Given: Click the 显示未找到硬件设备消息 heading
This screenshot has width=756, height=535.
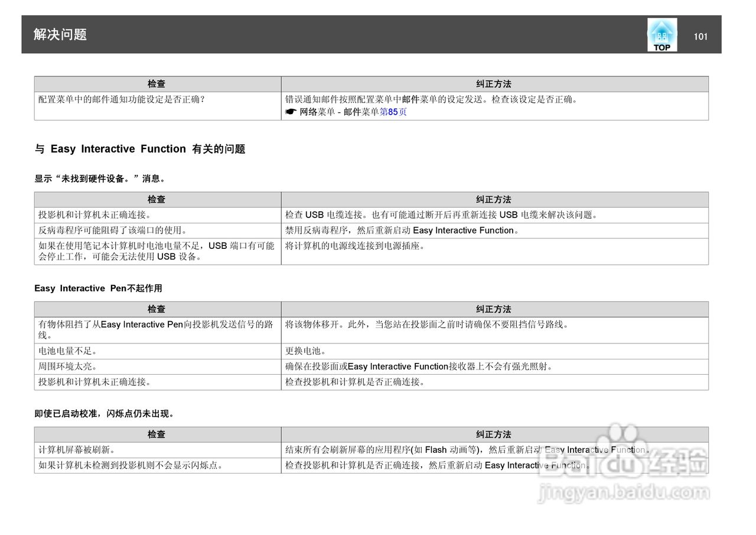Looking at the screenshot, I should click(100, 178).
